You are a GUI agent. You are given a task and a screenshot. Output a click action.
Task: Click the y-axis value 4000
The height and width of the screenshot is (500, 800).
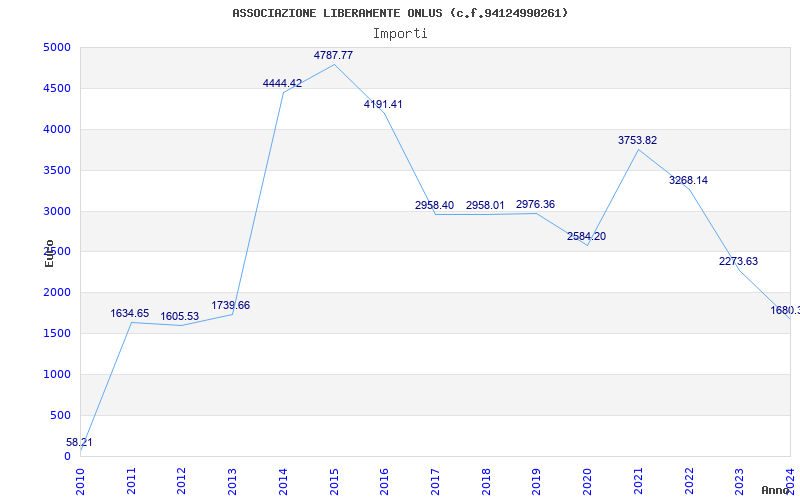pos(57,129)
